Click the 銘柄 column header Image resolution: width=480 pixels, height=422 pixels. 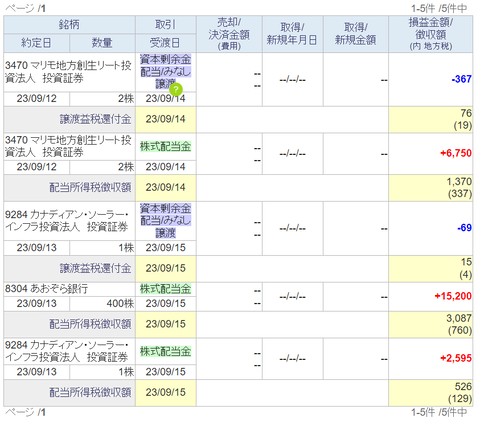point(69,25)
